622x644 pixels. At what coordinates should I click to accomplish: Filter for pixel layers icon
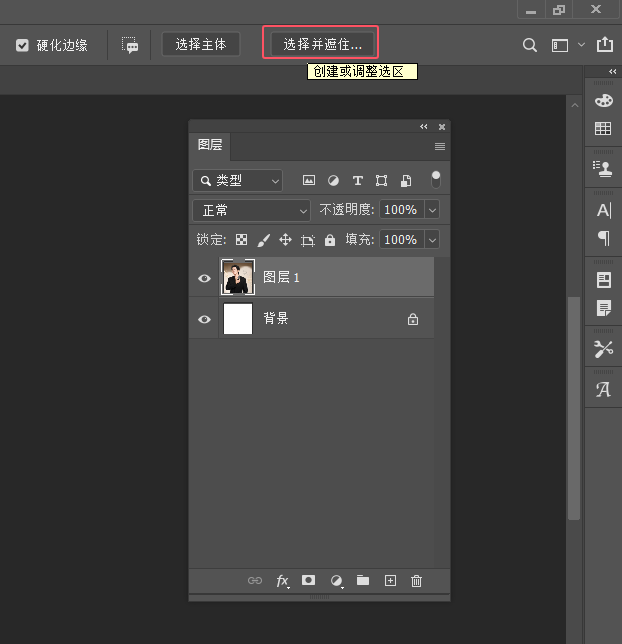click(x=309, y=180)
